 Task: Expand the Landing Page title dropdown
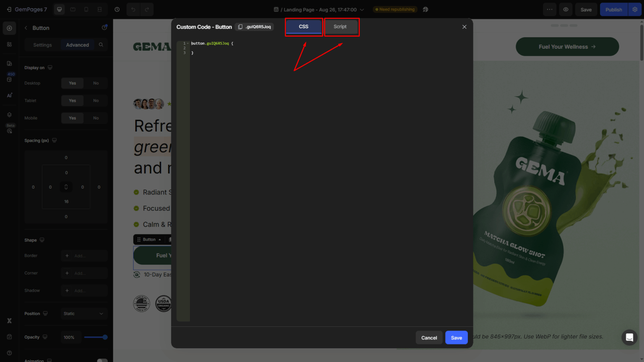pyautogui.click(x=362, y=10)
